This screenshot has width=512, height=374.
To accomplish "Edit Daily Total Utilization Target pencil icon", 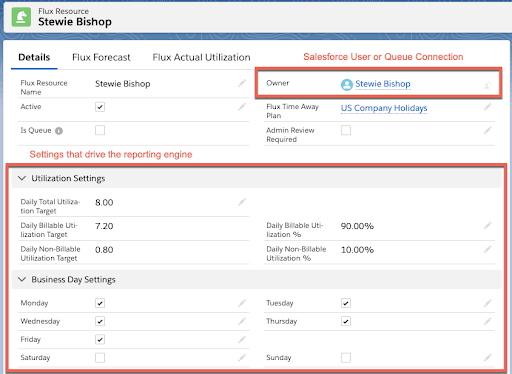I will click(242, 202).
